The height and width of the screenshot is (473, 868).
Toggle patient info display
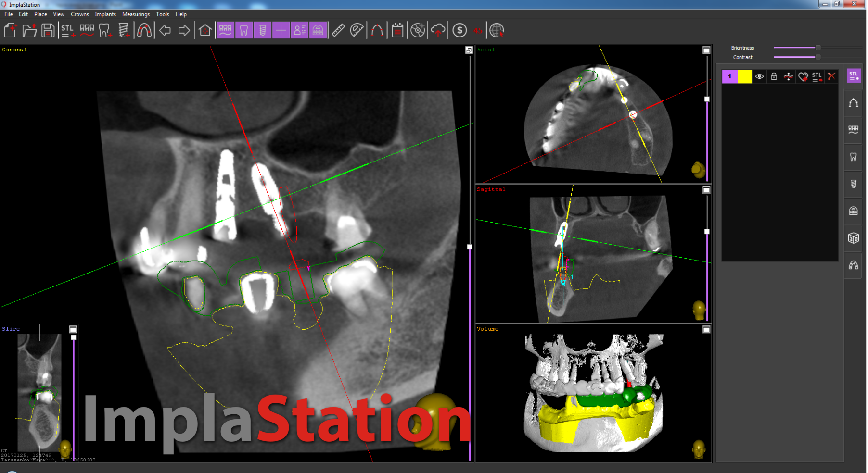(299, 31)
